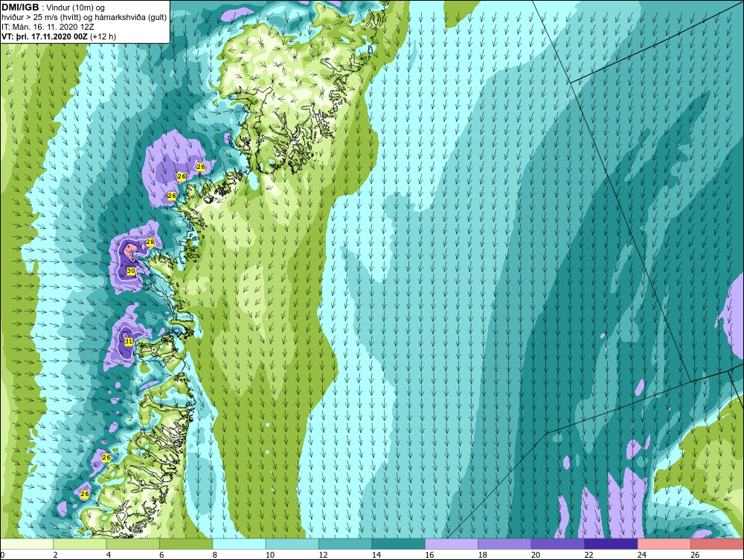Image resolution: width=744 pixels, height=560 pixels.
Task: Click the 6–8 m/s olive green legend swatch
Action: (186, 544)
